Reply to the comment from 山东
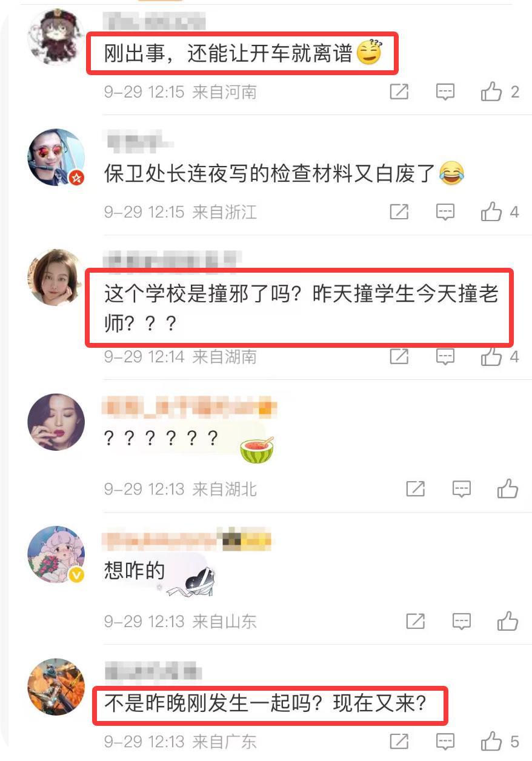Viewport: 532px width, 761px height. click(x=462, y=621)
